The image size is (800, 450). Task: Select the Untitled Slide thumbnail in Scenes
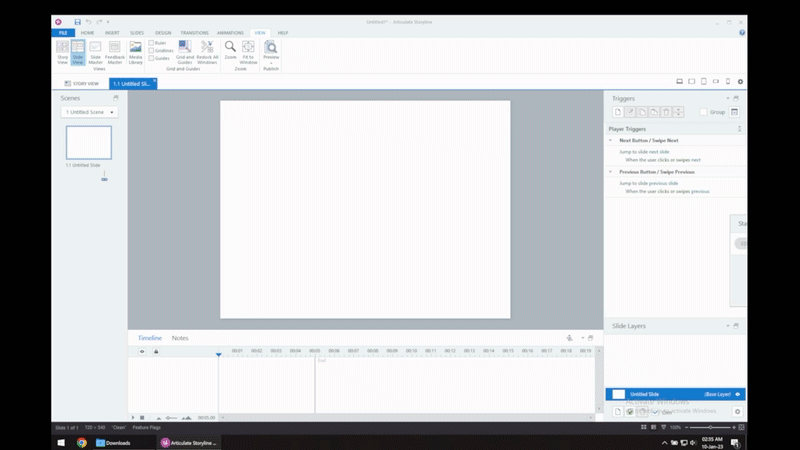click(89, 142)
